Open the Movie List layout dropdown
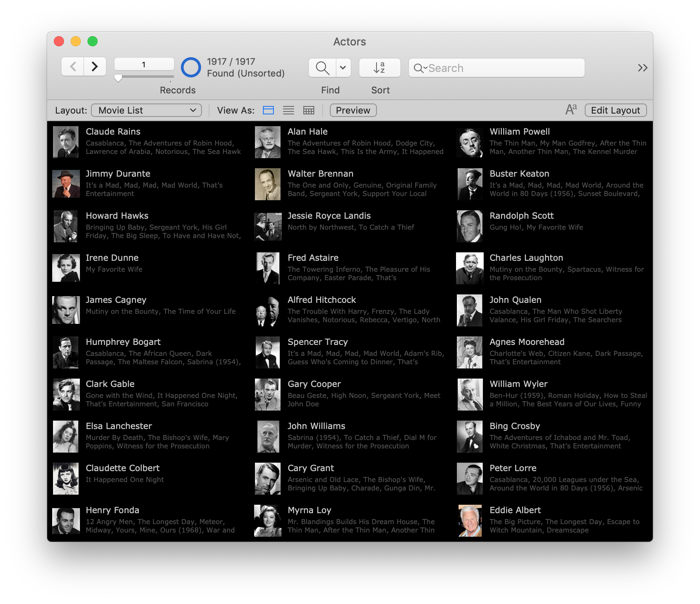Image resolution: width=700 pixels, height=604 pixels. tap(146, 110)
